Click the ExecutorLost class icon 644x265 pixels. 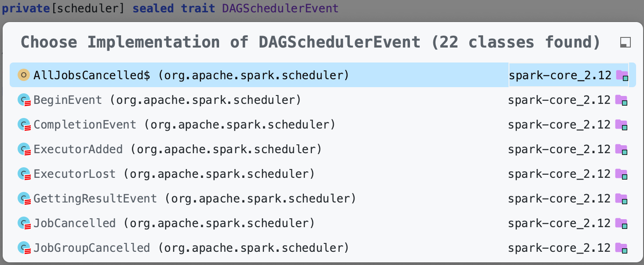coord(24,174)
